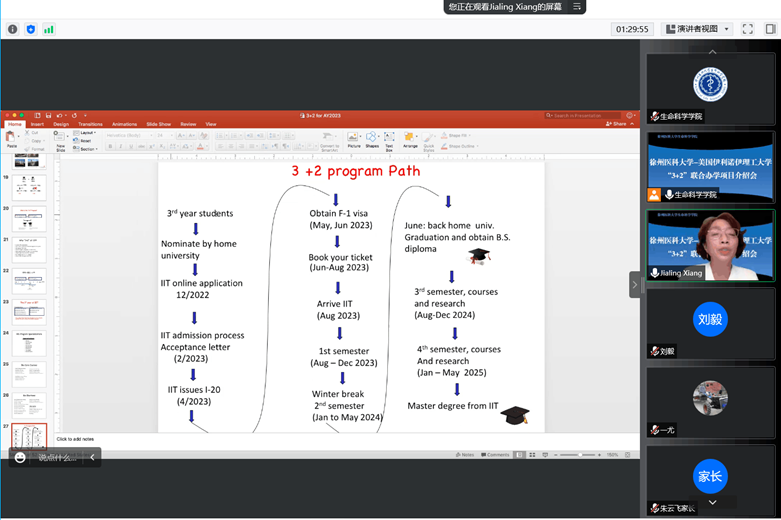
Task: Open the screen-share banner menu icon
Action: 577,6
